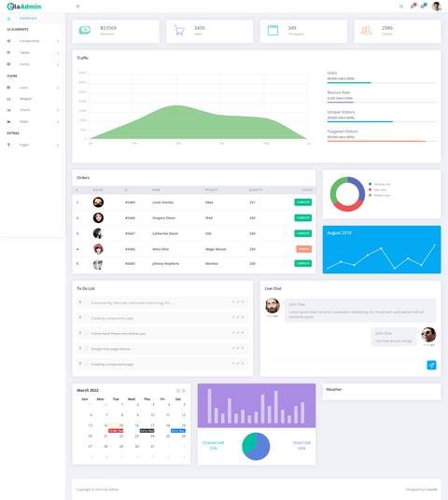Open Widgets in the sidebar
Screen dimensions: 448x500
tap(25, 99)
